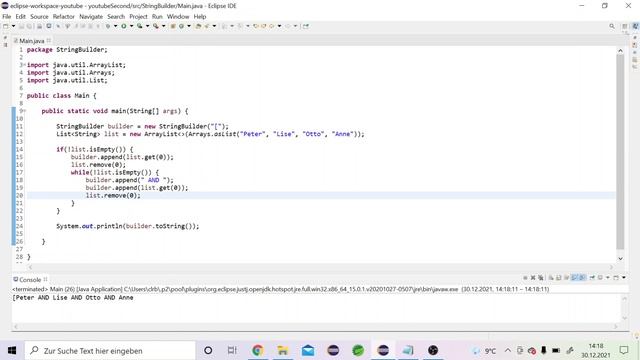Open the Run menu
Image resolution: width=640 pixels, height=360 pixels.
[x=157, y=17]
